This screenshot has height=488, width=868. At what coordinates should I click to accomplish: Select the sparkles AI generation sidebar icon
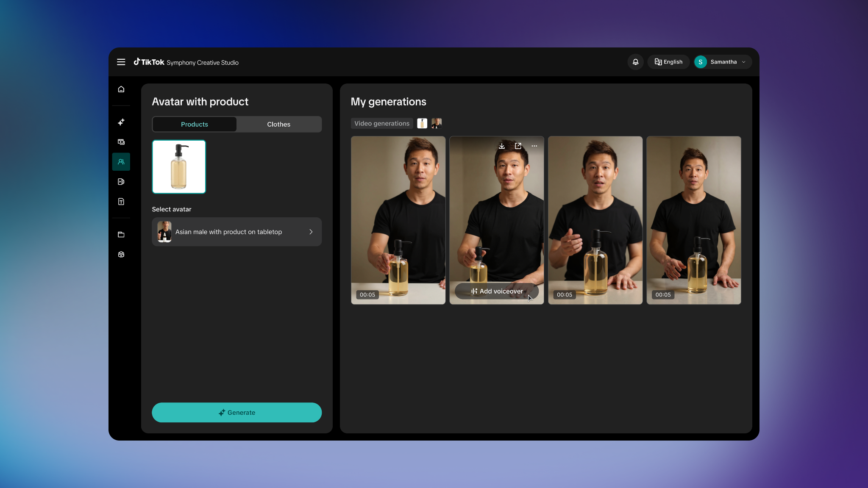(x=121, y=122)
